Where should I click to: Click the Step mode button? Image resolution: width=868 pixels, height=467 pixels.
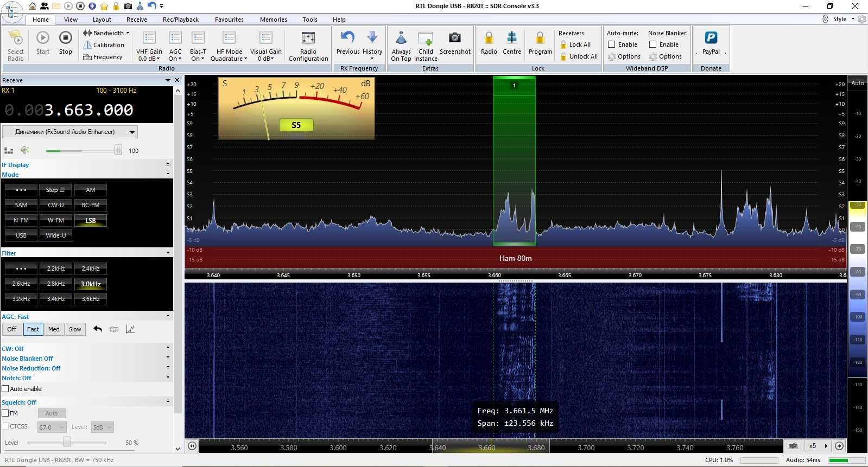coord(56,190)
